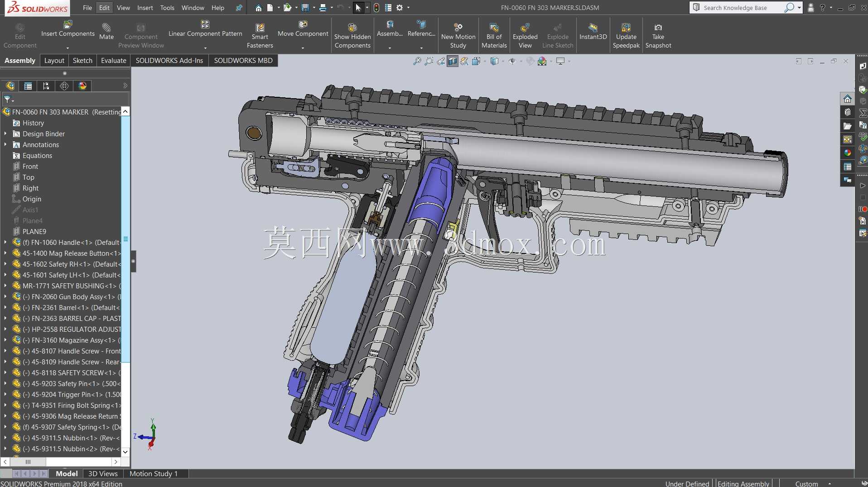
Task: Click Update Speedpak
Action: 626,36
